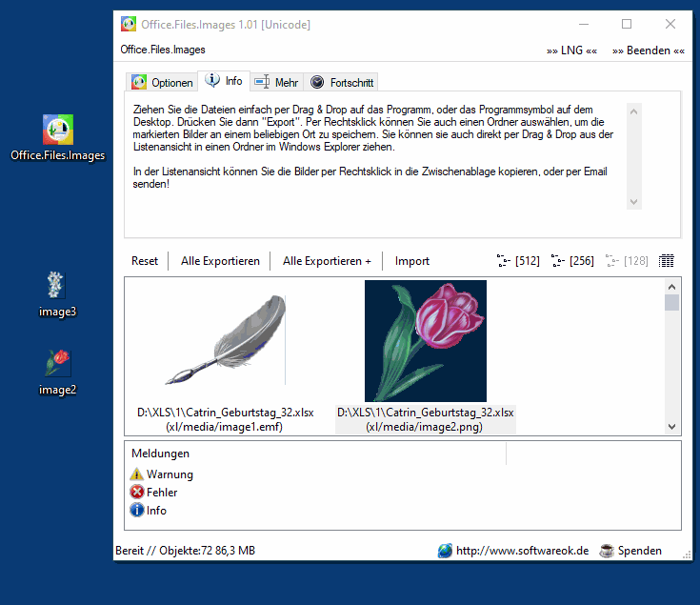Screen dimensions: 700x605
Task: Click Beenden to quit the program
Action: (x=649, y=50)
